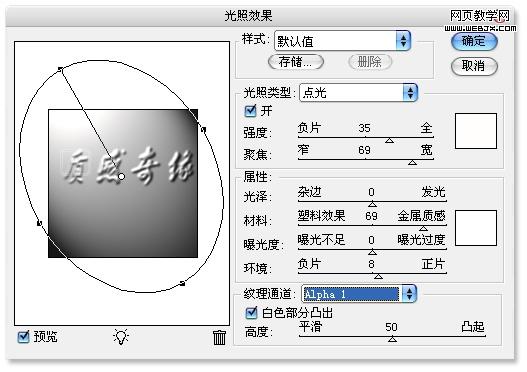Click the 平滑 flat label
This screenshot has height=372, width=527.
pyautogui.click(x=311, y=327)
